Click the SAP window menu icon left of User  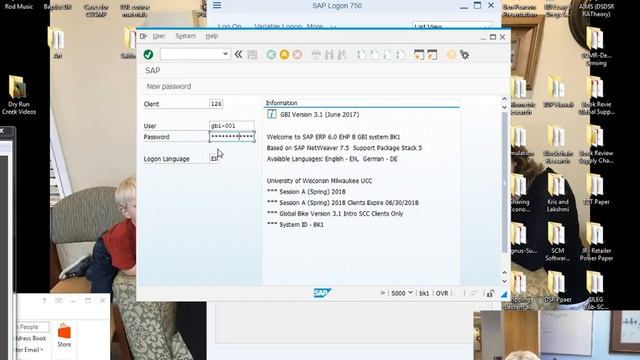pos(143,36)
